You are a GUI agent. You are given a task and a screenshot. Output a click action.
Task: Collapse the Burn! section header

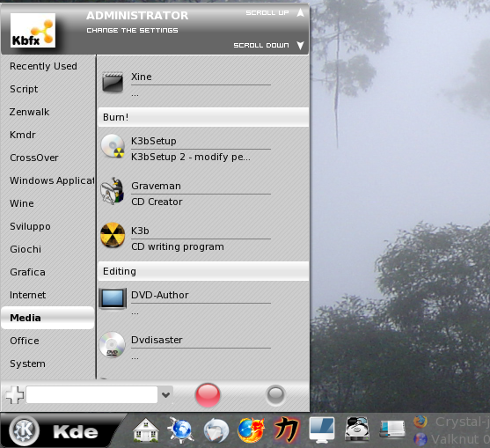(203, 117)
